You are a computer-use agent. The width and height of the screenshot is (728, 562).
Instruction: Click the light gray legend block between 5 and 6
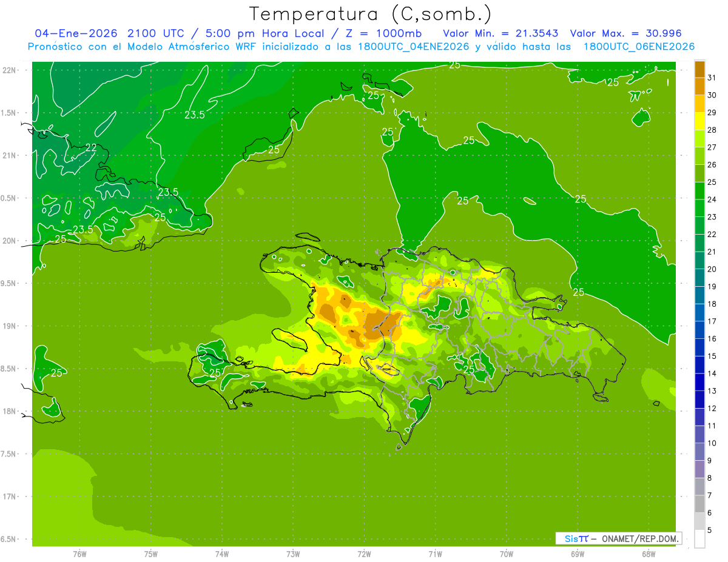click(700, 521)
